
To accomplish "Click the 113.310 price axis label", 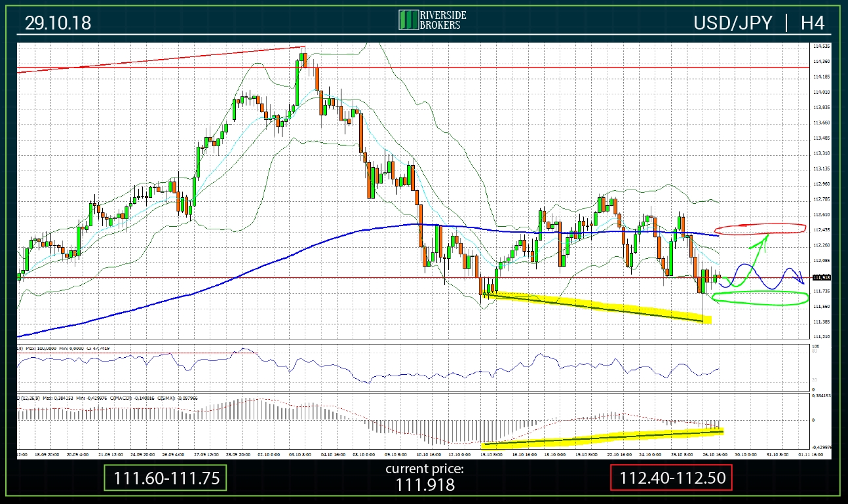I will [821, 153].
